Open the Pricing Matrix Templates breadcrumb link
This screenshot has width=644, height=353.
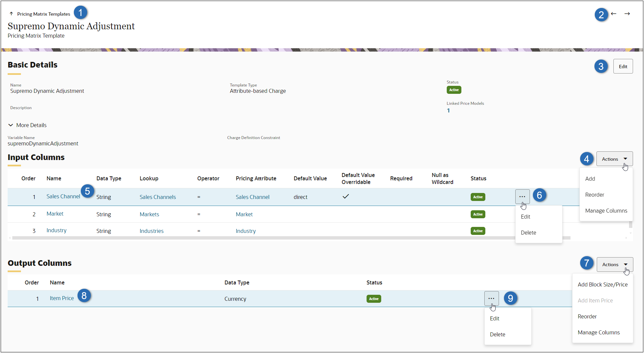coord(44,14)
